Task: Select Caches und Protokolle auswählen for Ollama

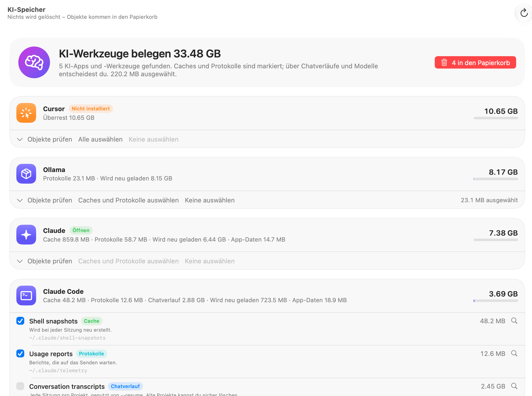Action: tap(128, 200)
